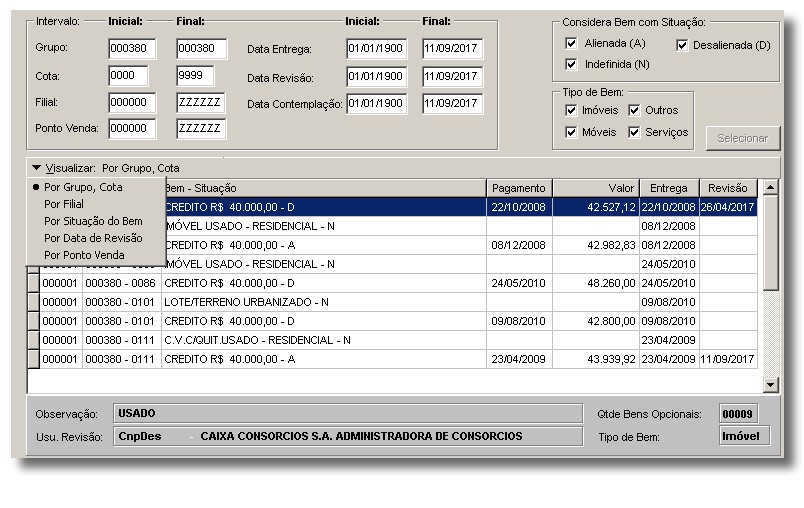Screen dimensions: 804x508
Task: Click the Valor column header
Action: tap(596, 188)
